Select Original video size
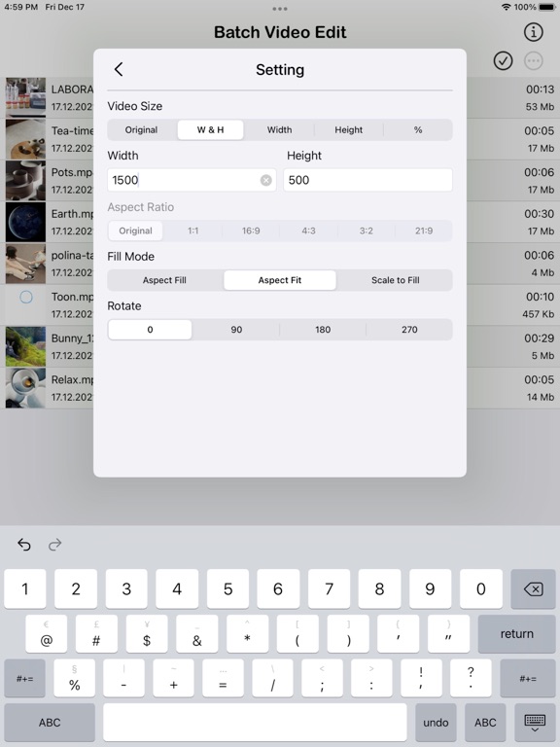The width and height of the screenshot is (560, 747). (x=141, y=129)
